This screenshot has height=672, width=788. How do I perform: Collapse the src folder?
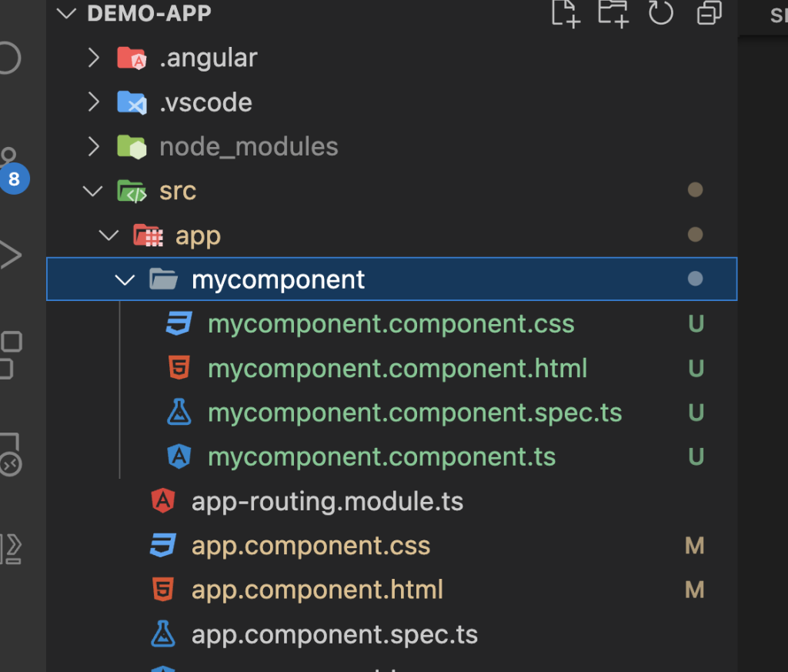(93, 191)
